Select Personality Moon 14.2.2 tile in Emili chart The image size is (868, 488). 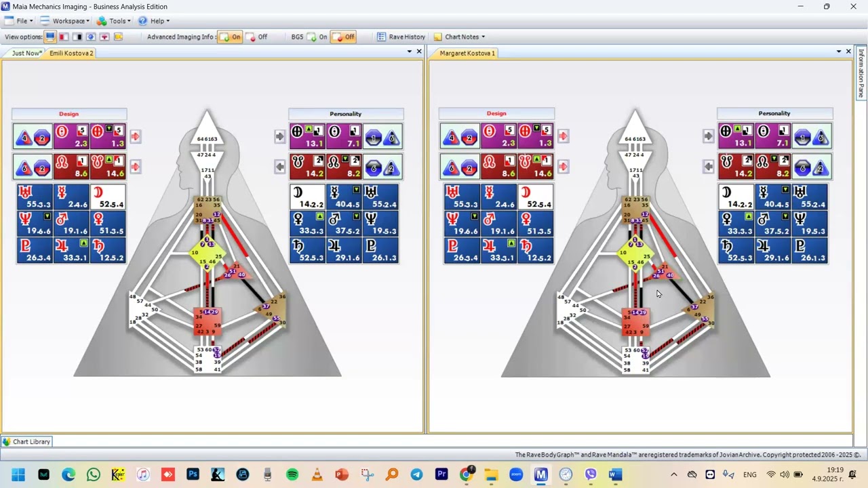coord(308,197)
